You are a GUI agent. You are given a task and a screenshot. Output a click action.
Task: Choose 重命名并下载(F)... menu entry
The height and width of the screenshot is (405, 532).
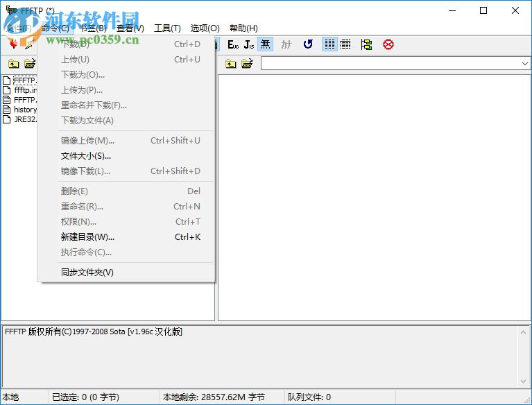coord(126,105)
